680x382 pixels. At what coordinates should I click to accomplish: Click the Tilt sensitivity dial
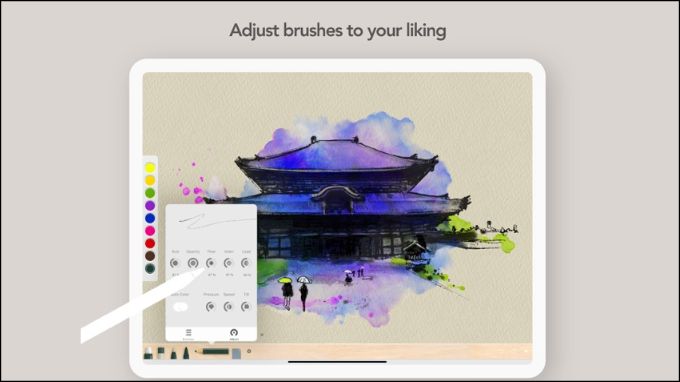[246, 307]
